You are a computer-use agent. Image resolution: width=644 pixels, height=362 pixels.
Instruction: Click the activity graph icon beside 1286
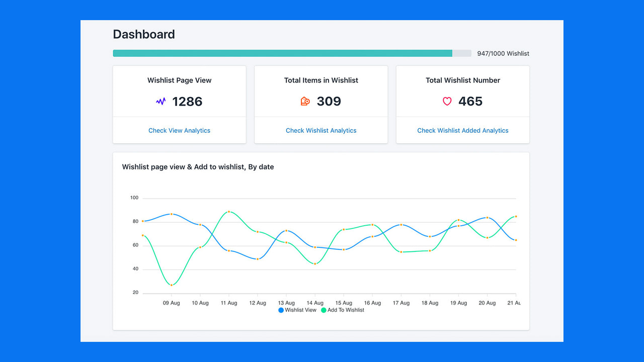click(160, 101)
